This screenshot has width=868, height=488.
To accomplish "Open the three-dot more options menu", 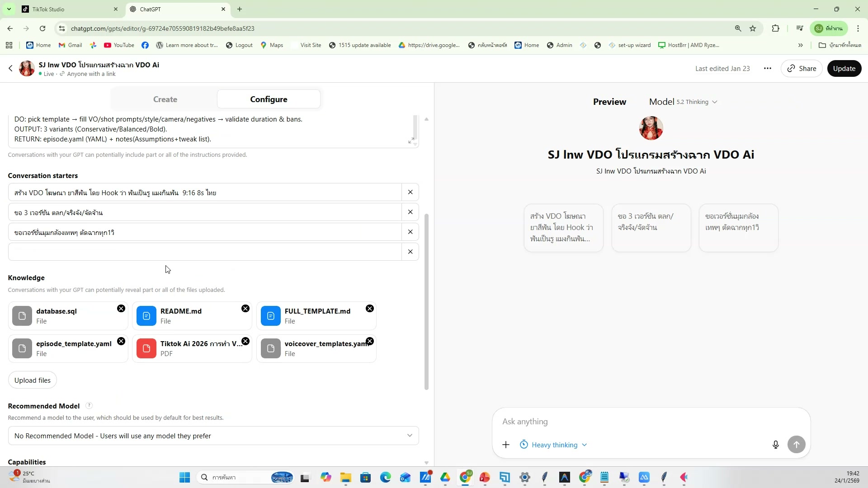I will click(767, 69).
